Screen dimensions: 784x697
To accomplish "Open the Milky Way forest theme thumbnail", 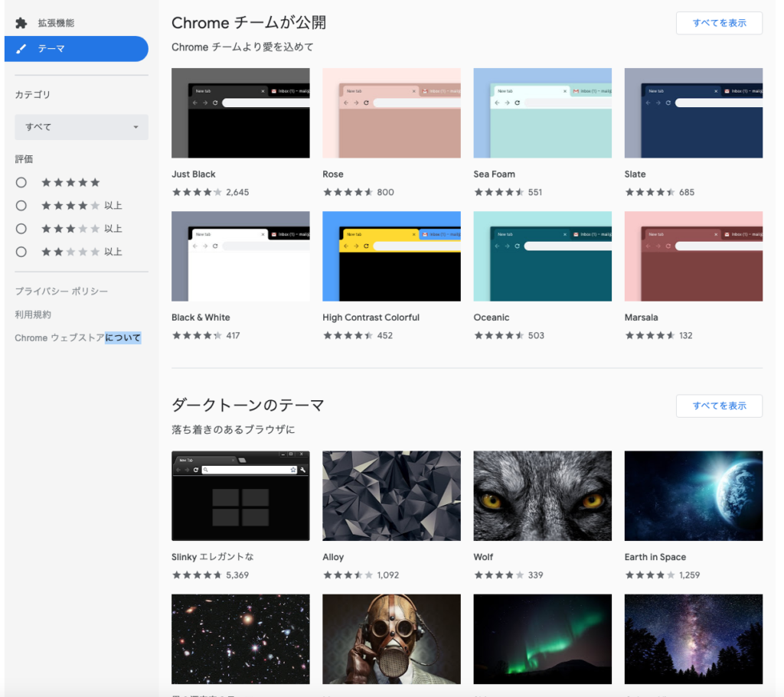I will [694, 639].
